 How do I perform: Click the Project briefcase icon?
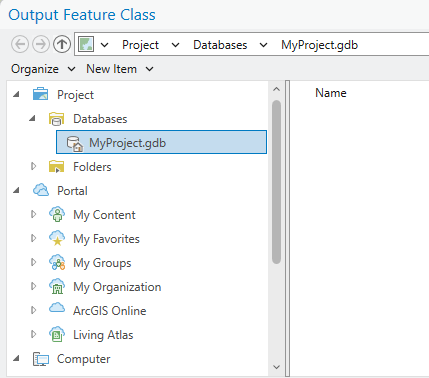(x=41, y=94)
